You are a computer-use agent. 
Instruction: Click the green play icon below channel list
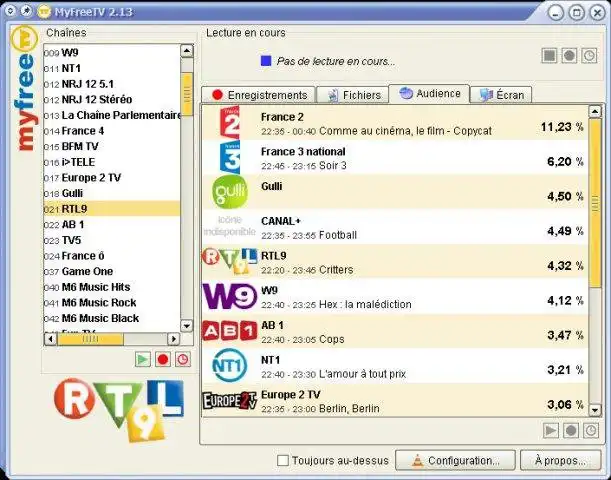(x=143, y=359)
